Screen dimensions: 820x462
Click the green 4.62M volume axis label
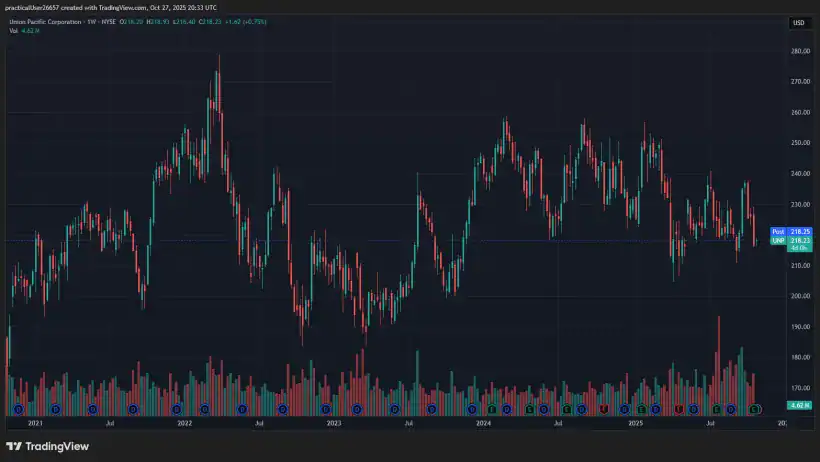[799, 405]
